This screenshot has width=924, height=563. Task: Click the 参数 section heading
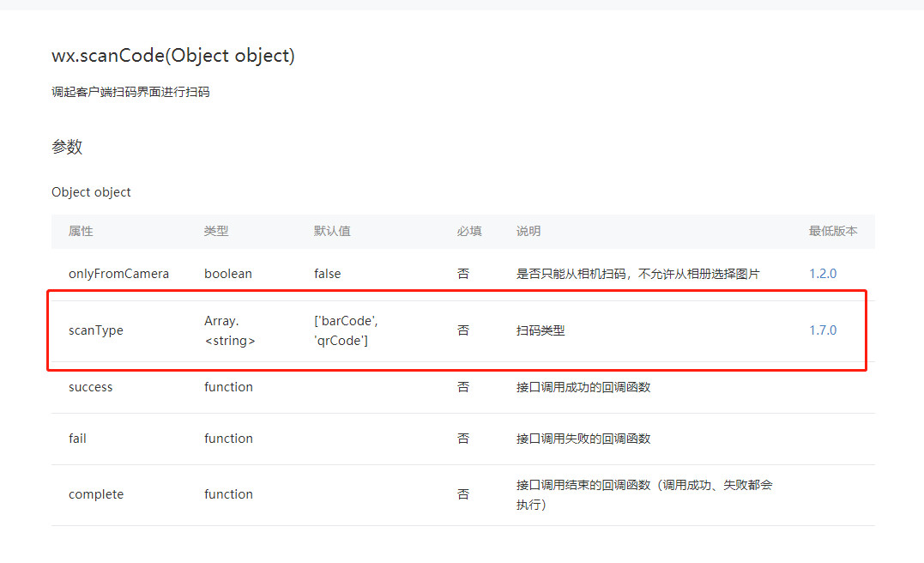tap(67, 147)
